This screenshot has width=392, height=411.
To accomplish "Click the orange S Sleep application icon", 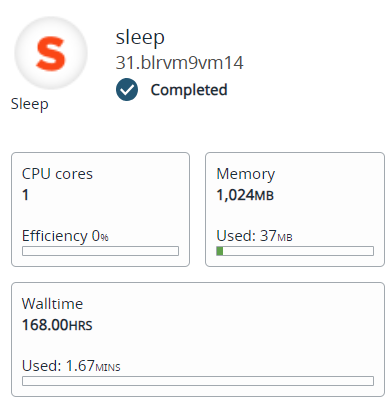I will coord(51,53).
